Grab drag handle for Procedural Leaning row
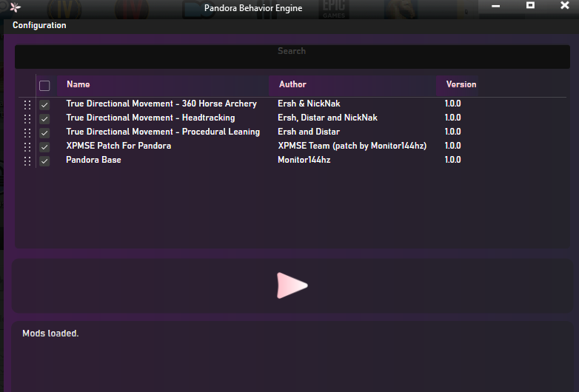The image size is (579, 392). pyautogui.click(x=27, y=132)
